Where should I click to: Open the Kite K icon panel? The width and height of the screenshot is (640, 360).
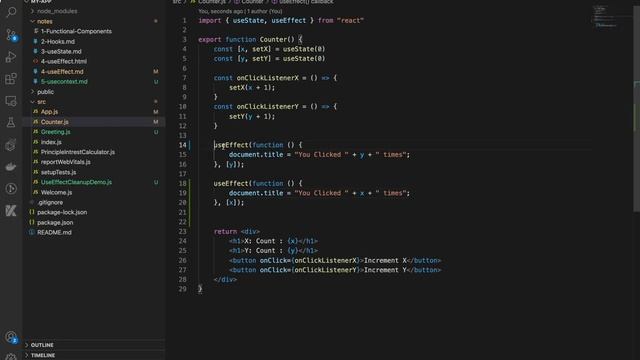pyautogui.click(x=11, y=211)
